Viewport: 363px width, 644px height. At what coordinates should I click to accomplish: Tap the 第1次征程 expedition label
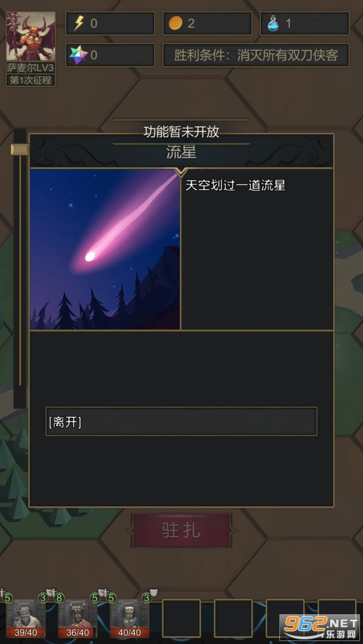pos(30,80)
